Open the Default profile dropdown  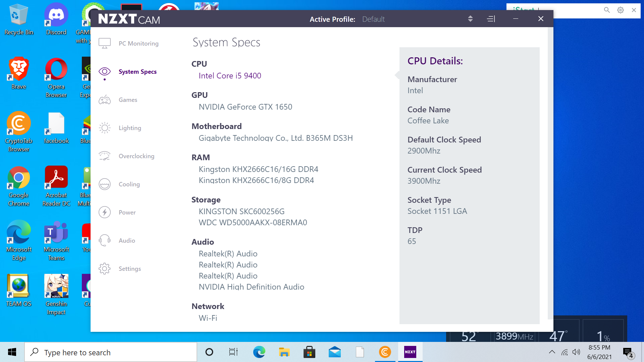373,19
